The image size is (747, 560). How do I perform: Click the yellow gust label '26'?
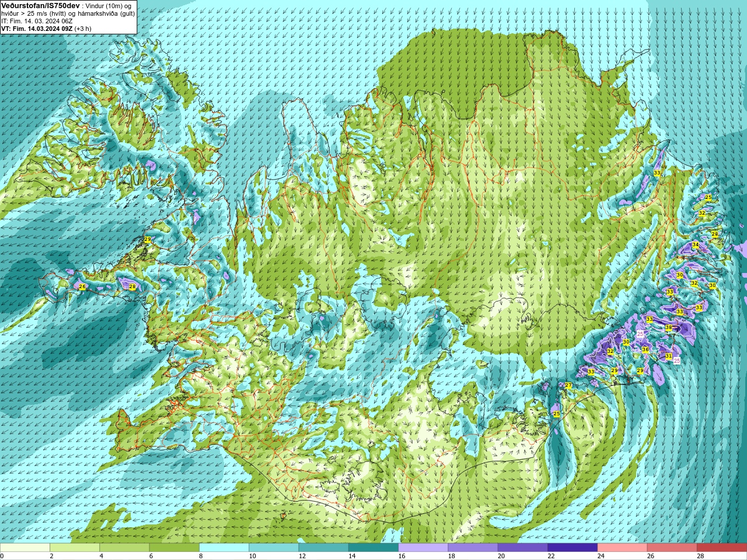click(x=82, y=286)
